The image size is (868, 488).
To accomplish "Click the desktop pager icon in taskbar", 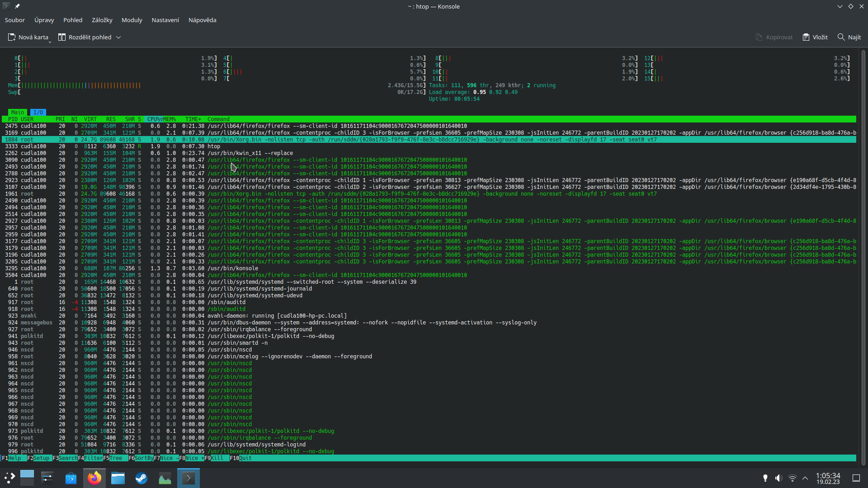I will tap(27, 478).
